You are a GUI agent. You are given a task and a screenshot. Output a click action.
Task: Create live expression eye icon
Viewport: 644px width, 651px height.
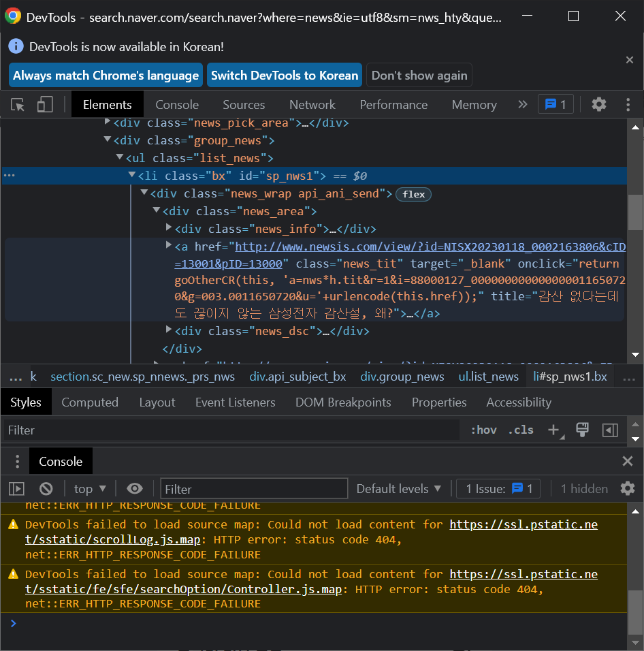(x=134, y=489)
